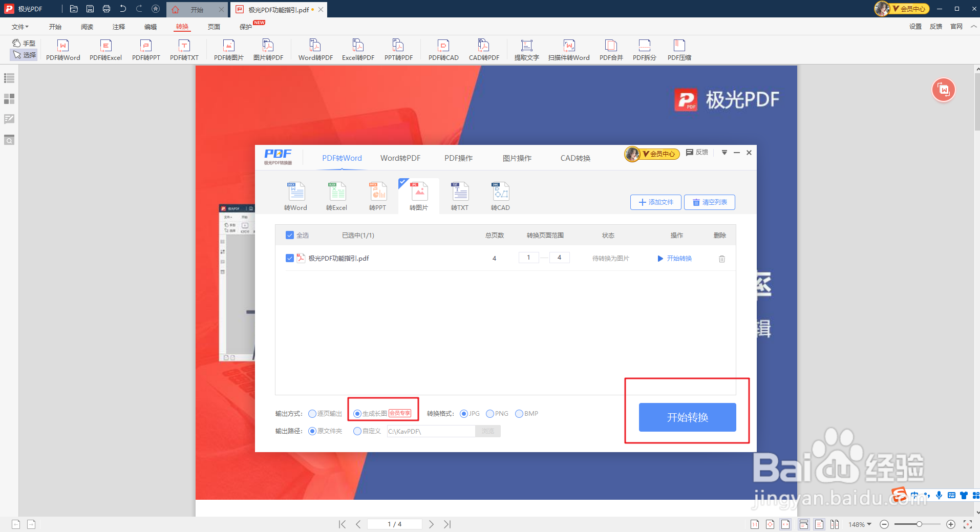This screenshot has width=980, height=532.
Task: Open the 文件 dropdown menu
Action: [20, 27]
